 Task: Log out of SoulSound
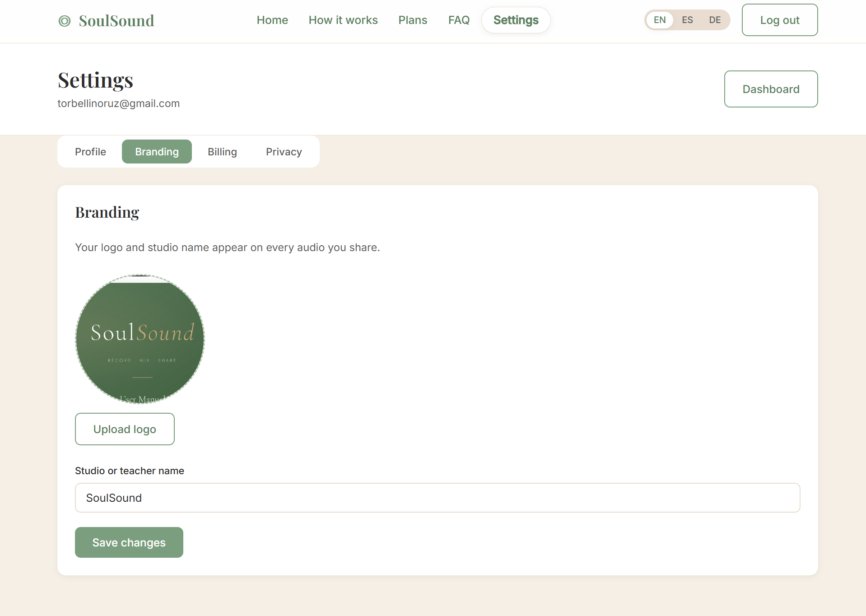pyautogui.click(x=779, y=20)
